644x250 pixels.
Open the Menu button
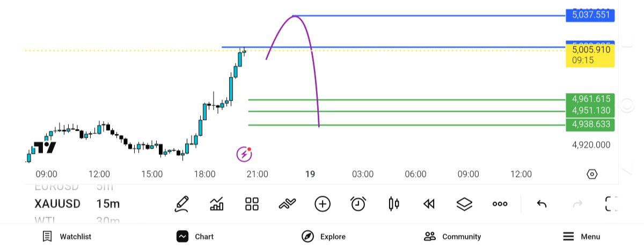[x=581, y=237]
